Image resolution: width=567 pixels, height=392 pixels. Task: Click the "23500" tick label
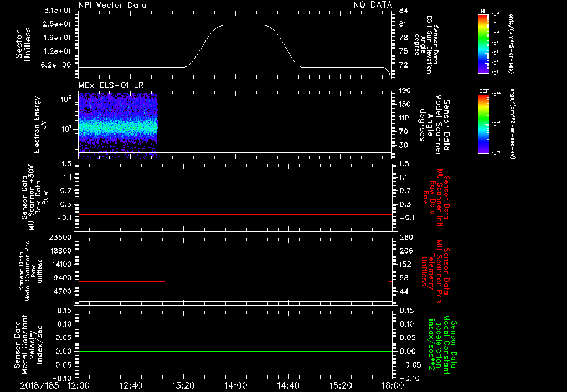[x=60, y=237]
